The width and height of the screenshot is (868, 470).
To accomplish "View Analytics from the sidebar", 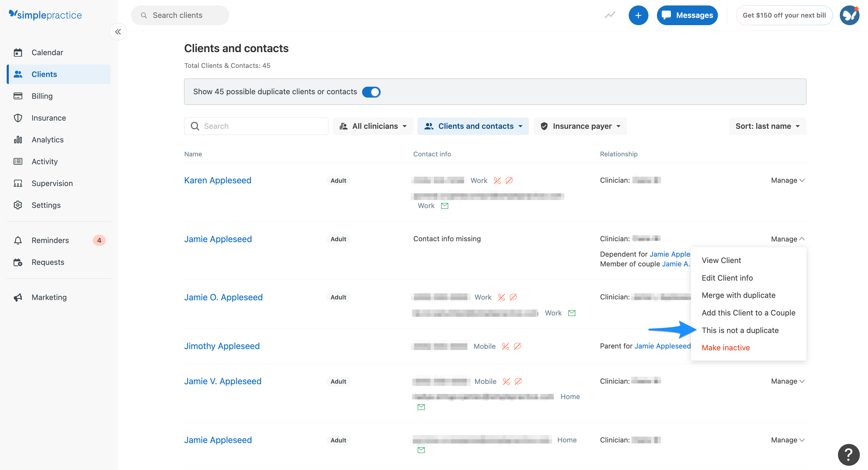I will [47, 139].
